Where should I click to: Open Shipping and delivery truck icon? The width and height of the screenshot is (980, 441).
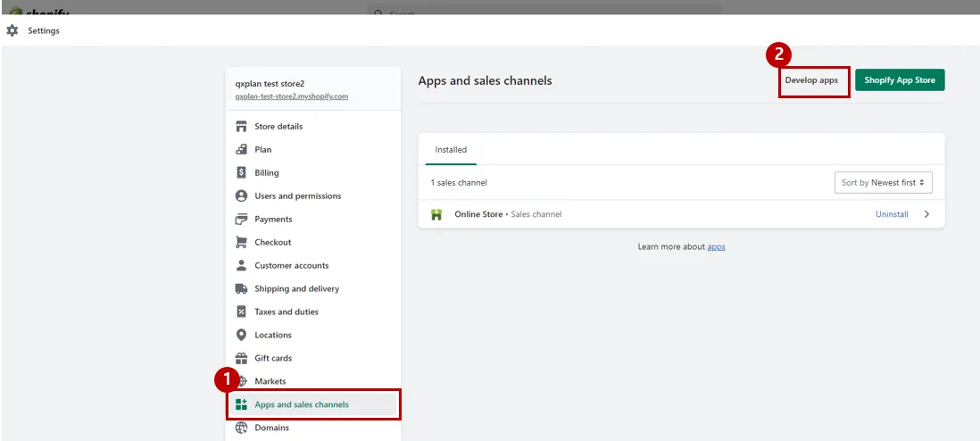point(241,288)
